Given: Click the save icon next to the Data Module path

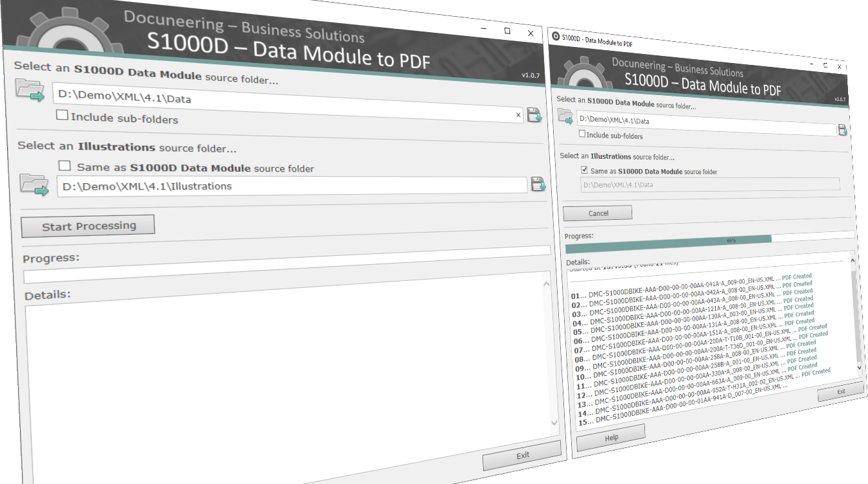Looking at the screenshot, I should 534,114.
